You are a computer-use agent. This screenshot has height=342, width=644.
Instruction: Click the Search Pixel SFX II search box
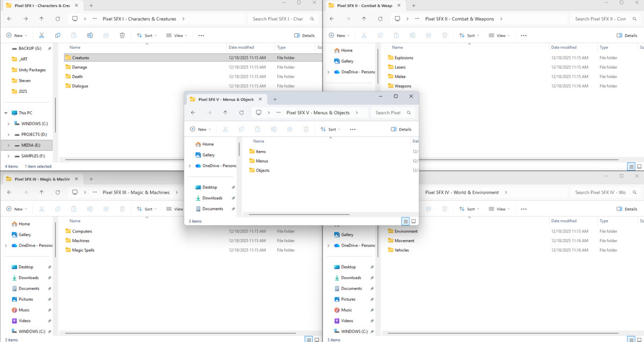600,19
